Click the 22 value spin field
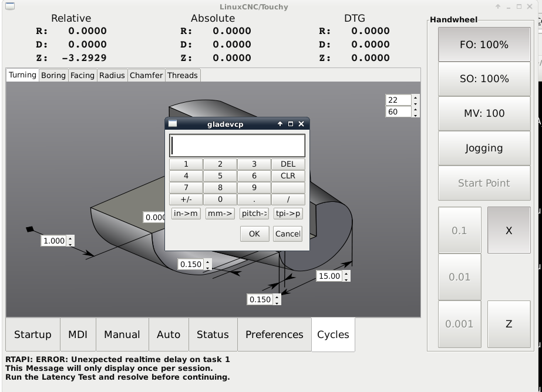542x392 pixels. pyautogui.click(x=398, y=100)
